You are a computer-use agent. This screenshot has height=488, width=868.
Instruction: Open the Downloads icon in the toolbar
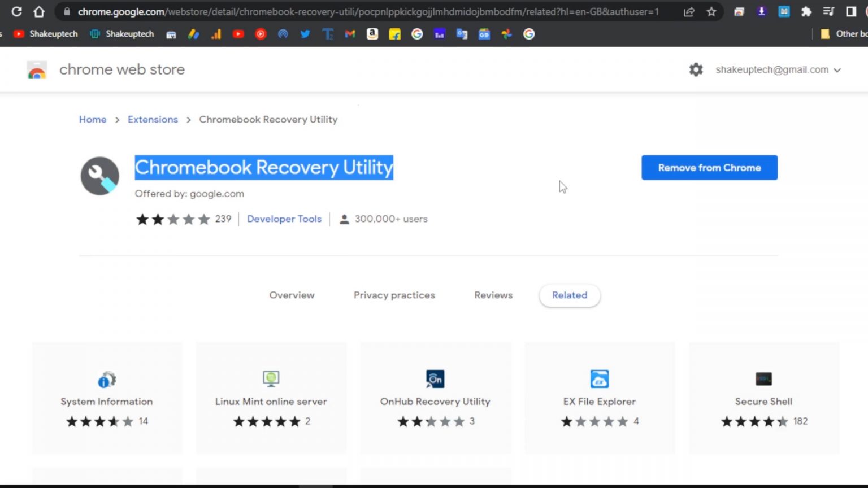[761, 11]
